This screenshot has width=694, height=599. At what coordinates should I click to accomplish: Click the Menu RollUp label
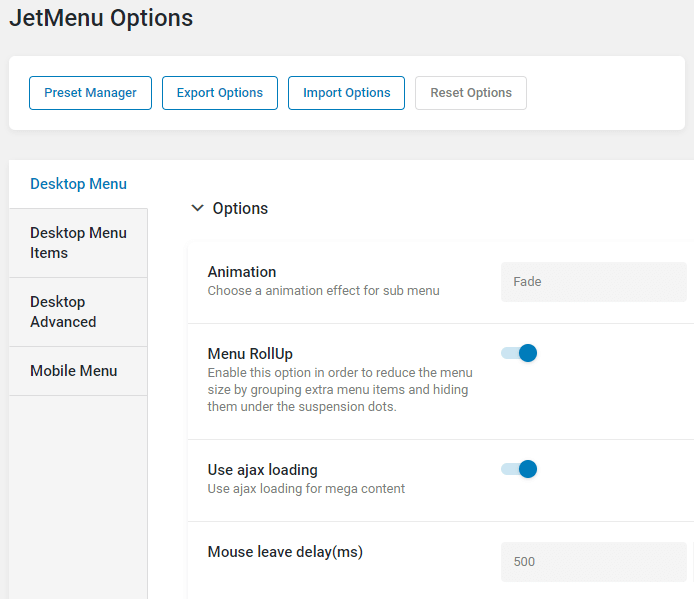pos(250,354)
